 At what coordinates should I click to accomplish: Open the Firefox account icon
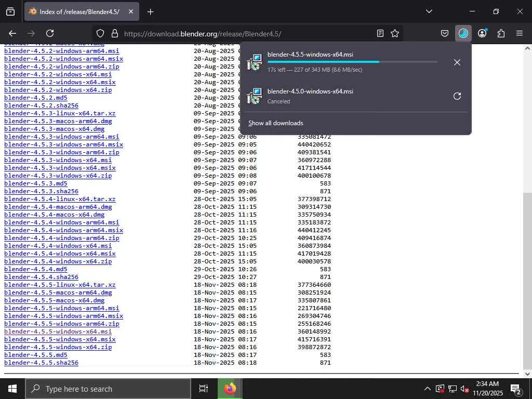coord(482,33)
